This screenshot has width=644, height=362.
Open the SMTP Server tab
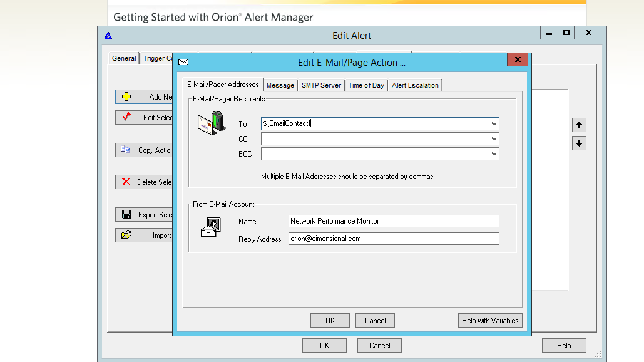[x=321, y=85]
